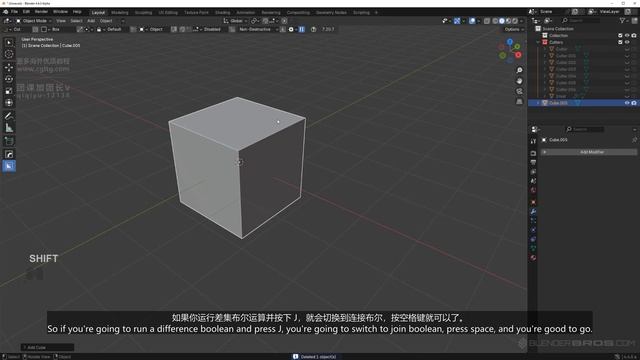Switch to the Sculpting workspace tab

[143, 13]
